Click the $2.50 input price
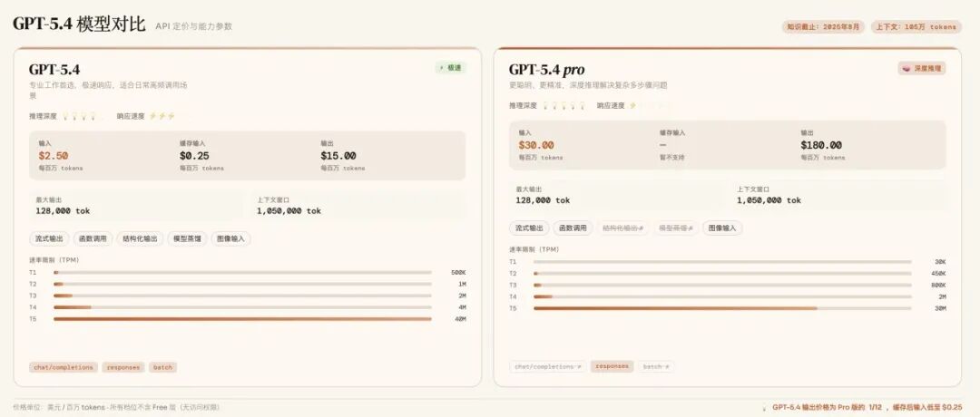This screenshot has height=417, width=980. 54,155
